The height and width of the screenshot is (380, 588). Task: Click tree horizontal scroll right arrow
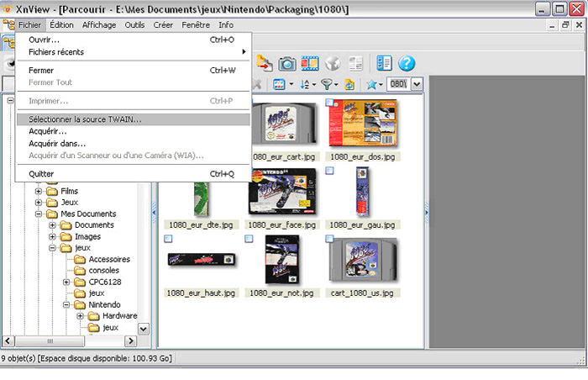130,341
